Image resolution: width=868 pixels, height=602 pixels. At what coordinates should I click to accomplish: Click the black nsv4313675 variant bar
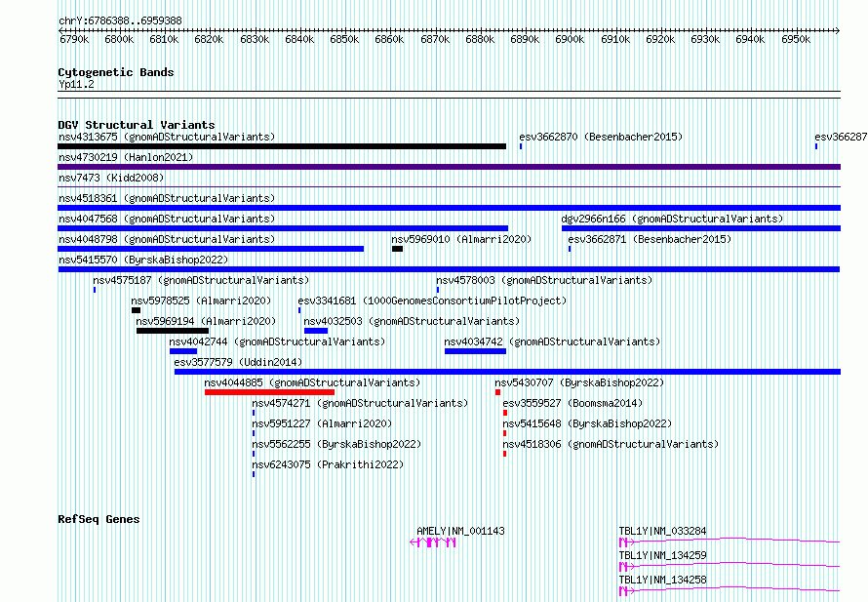click(282, 146)
